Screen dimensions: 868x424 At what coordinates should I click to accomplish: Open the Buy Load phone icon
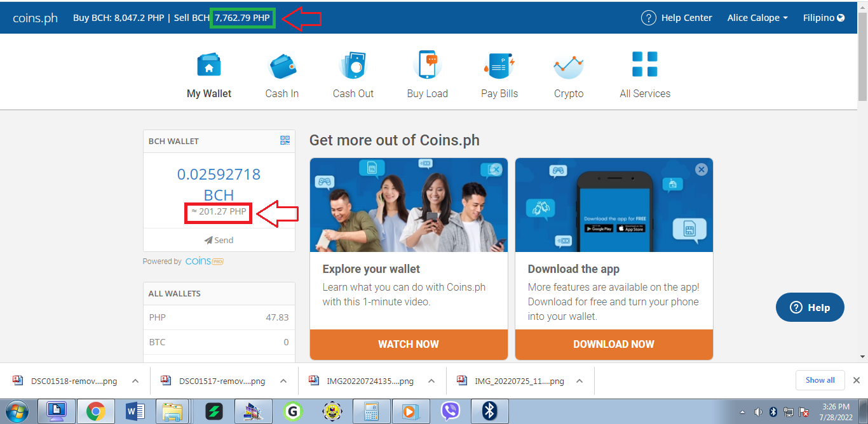click(427, 65)
